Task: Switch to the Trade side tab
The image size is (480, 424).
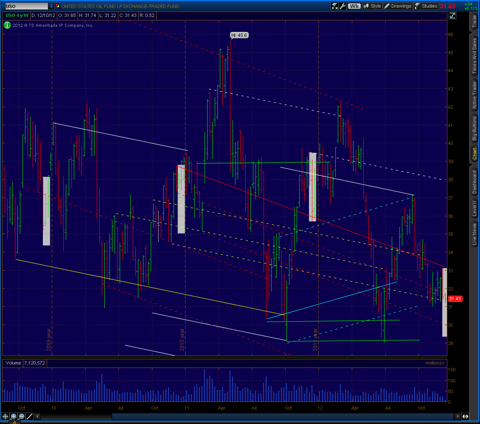Action: pyautogui.click(x=474, y=21)
